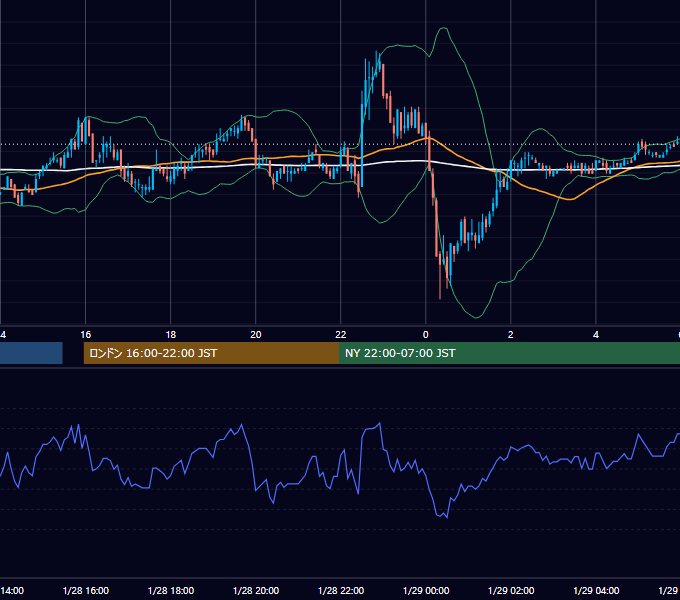Click the upper chart axis label 20
680x600 pixels.
(255, 335)
